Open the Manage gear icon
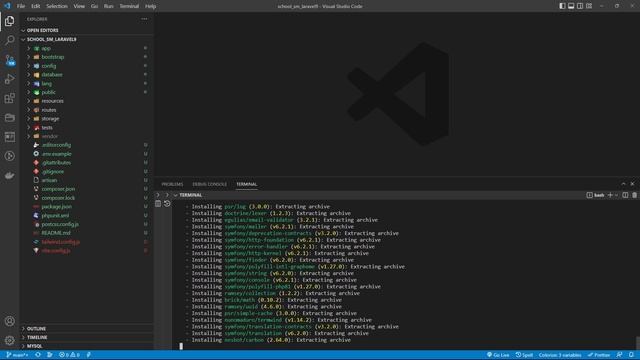This screenshot has width=640, height=360. tap(9, 340)
